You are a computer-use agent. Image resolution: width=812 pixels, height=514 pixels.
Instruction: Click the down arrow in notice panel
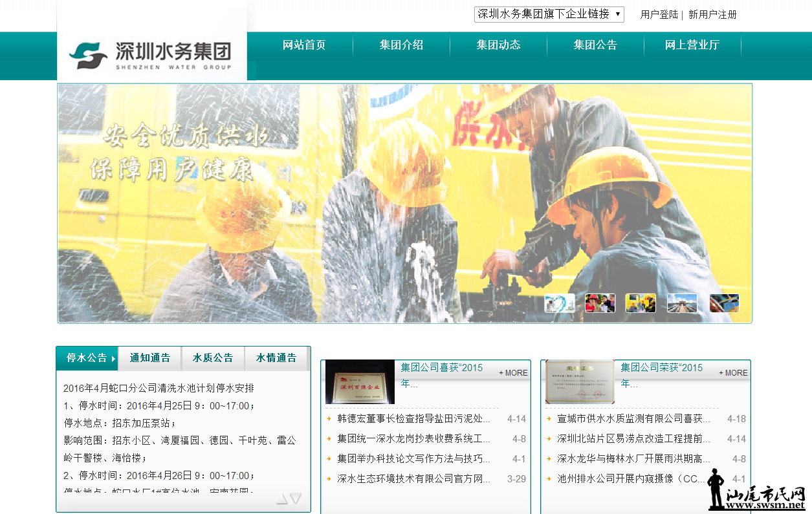296,498
